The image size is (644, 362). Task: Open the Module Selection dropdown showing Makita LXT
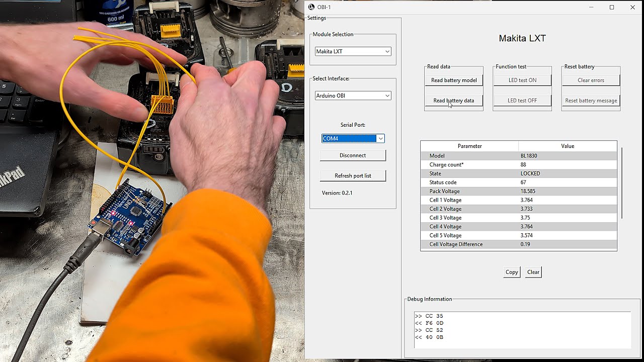353,51
